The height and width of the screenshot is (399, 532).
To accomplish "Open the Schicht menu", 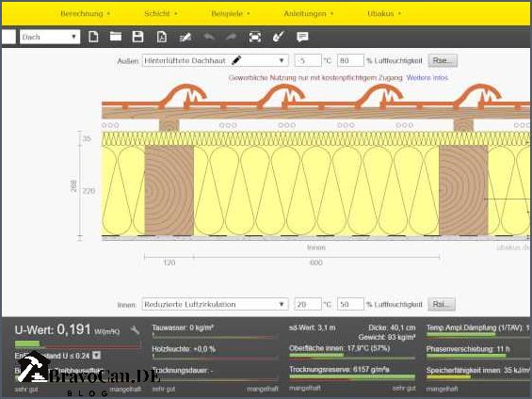I will [x=160, y=13].
